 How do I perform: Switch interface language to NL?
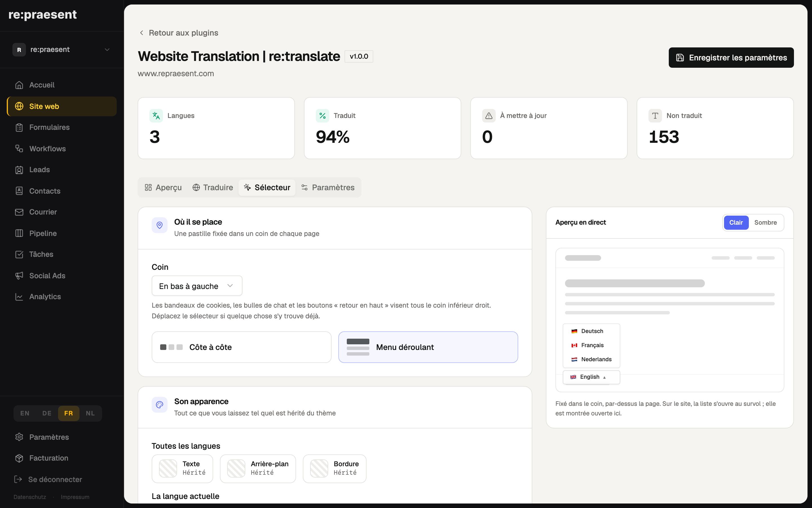(90, 413)
